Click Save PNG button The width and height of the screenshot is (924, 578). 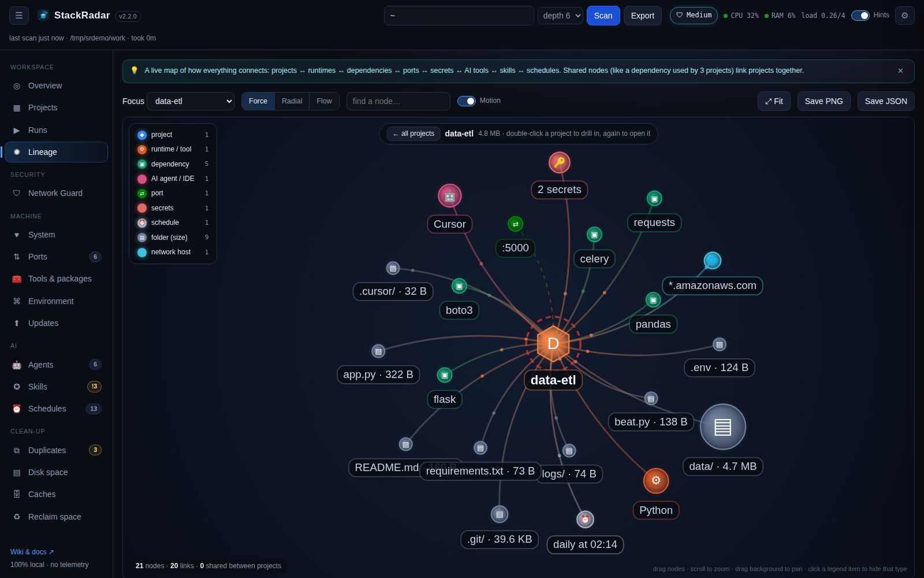point(824,101)
